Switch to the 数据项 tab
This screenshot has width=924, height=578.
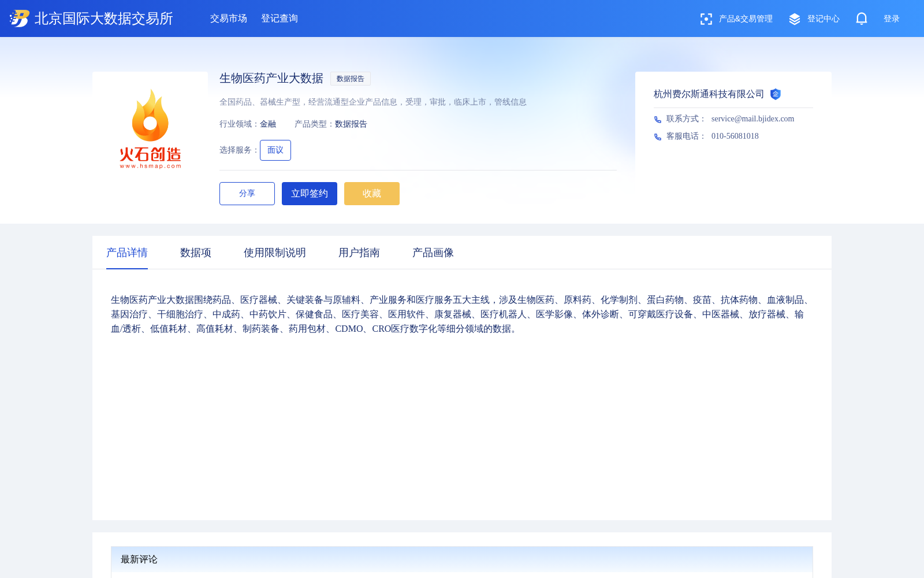click(x=196, y=253)
